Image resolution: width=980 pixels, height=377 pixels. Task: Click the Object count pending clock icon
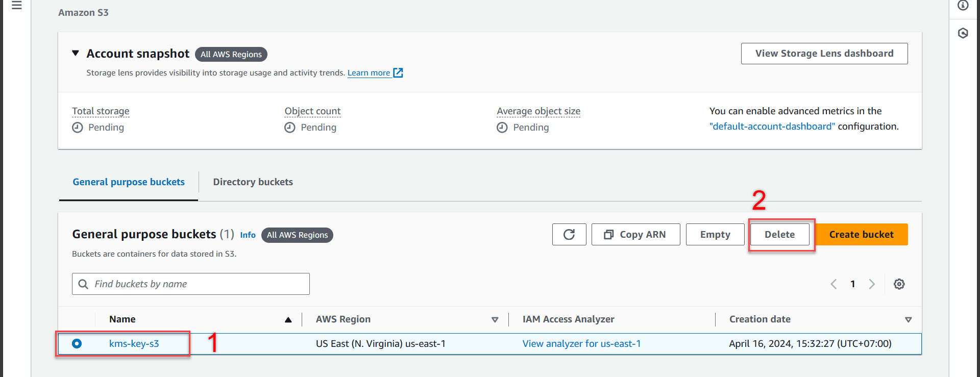tap(290, 128)
